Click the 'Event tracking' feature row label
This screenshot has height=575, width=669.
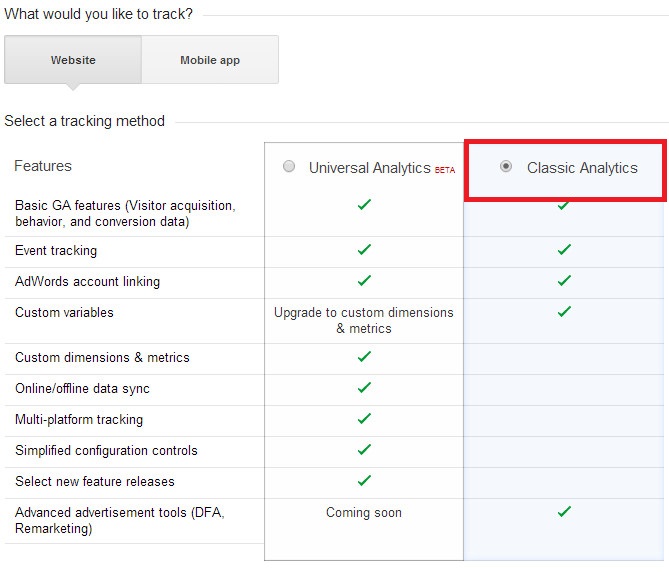[56, 250]
